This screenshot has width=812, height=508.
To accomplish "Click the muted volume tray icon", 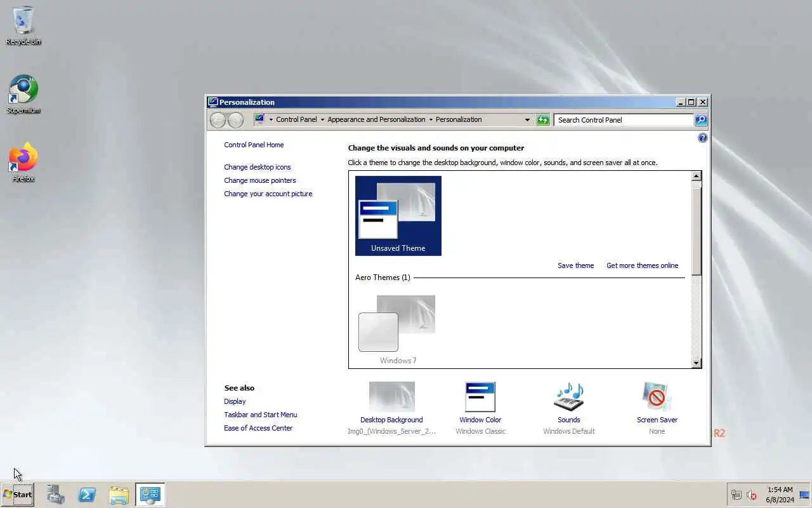I will [752, 495].
